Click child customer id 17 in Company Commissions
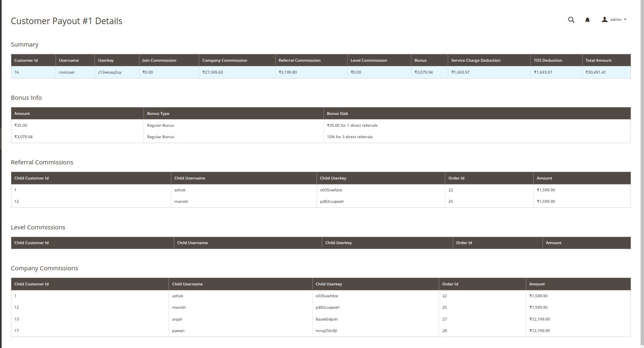The height and width of the screenshot is (348, 644). pos(16,331)
